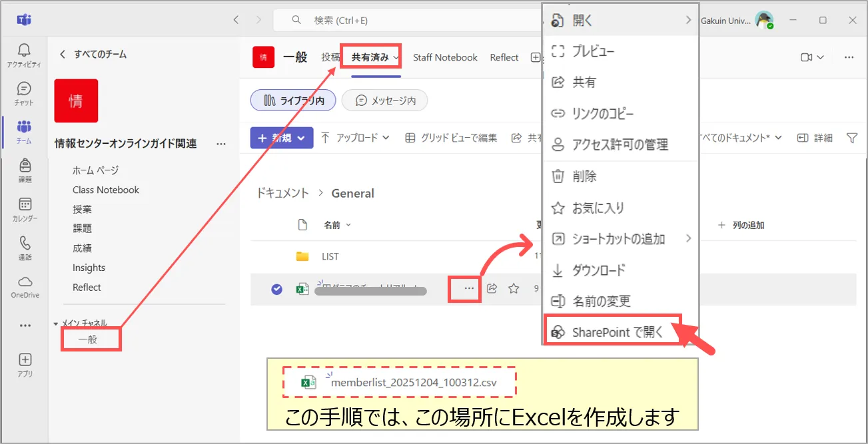
Task: Star the selected Excel file as favorite
Action: pyautogui.click(x=514, y=289)
